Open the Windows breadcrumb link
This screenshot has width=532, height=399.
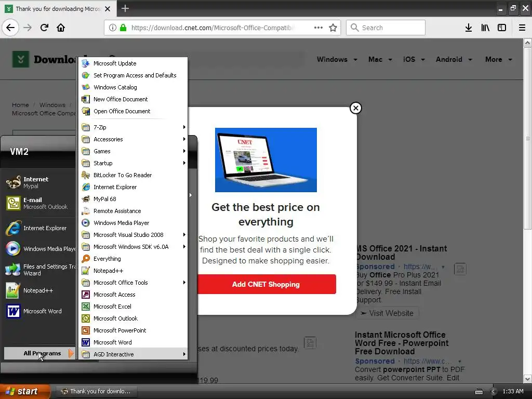52,105
